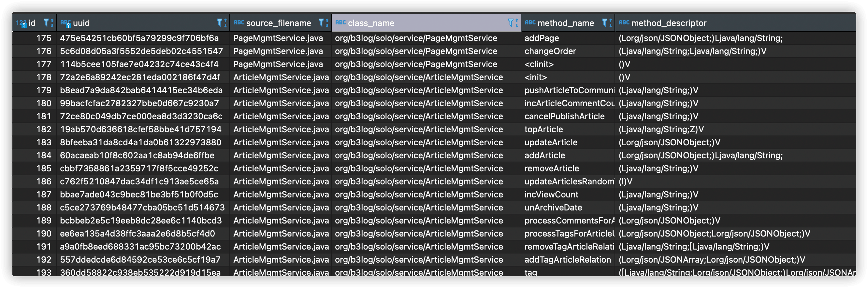This screenshot has width=868, height=288.
Task: Select the method_descriptor column header
Action: (x=736, y=23)
